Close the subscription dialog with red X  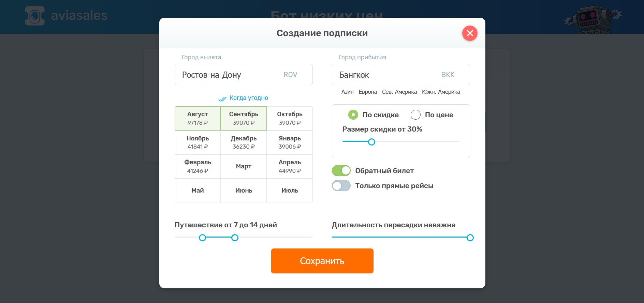click(x=470, y=33)
